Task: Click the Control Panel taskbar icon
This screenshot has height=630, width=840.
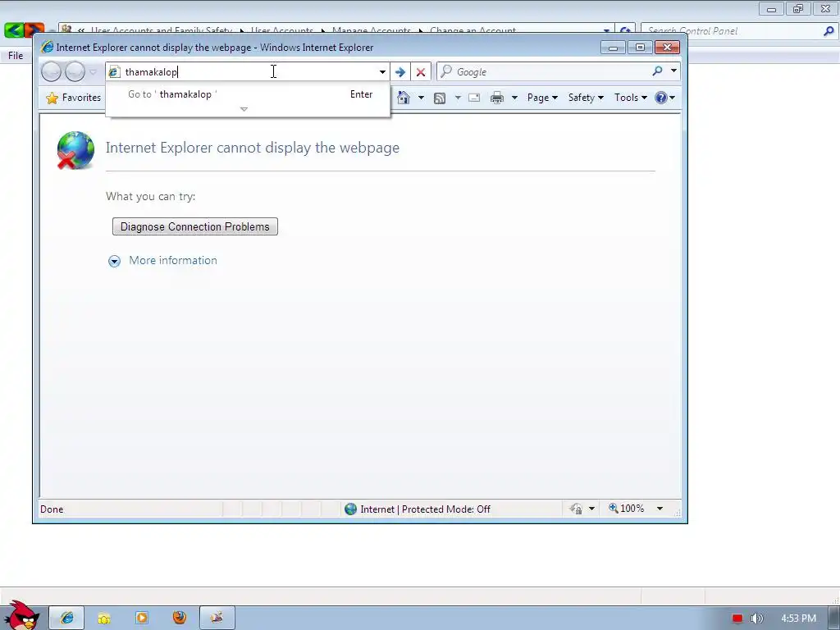Action: pyautogui.click(x=217, y=618)
